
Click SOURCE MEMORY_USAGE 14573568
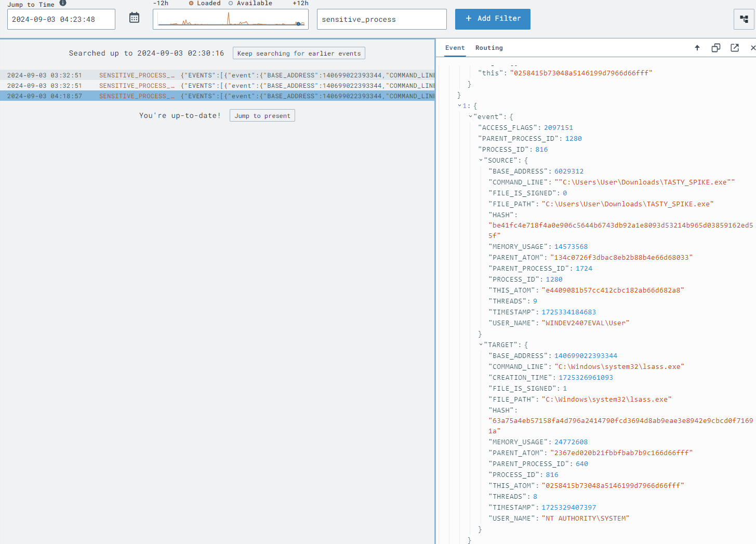pyautogui.click(x=571, y=247)
